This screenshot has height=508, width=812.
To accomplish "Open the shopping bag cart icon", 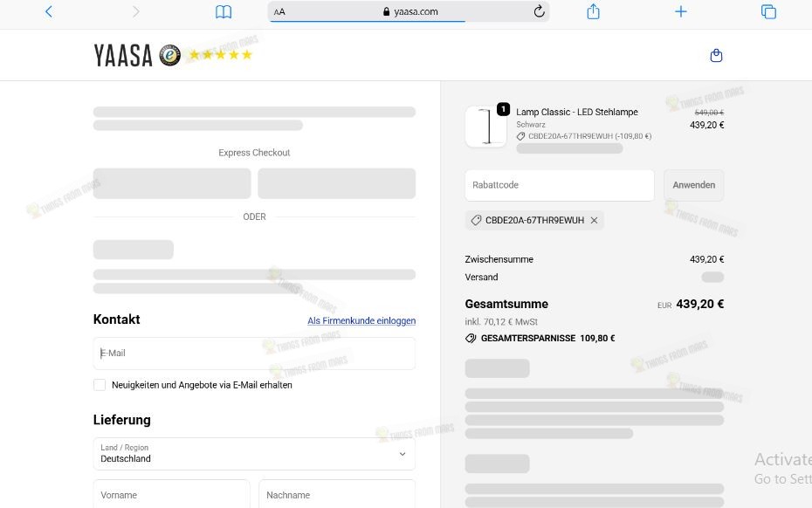I will point(716,55).
